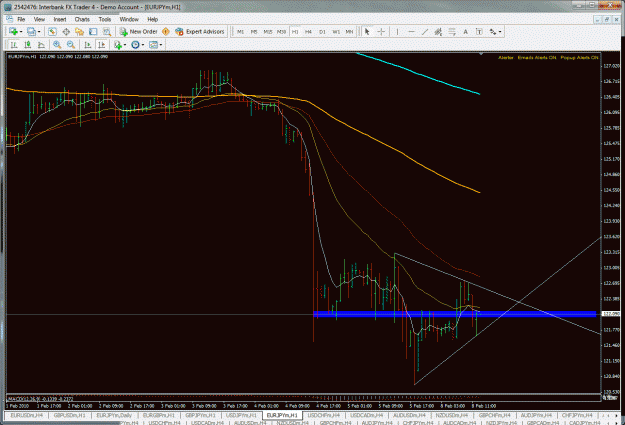Screen dimensions: 625x425
Task: Expand the Periods clock dropdown arrow
Action: coord(143,45)
